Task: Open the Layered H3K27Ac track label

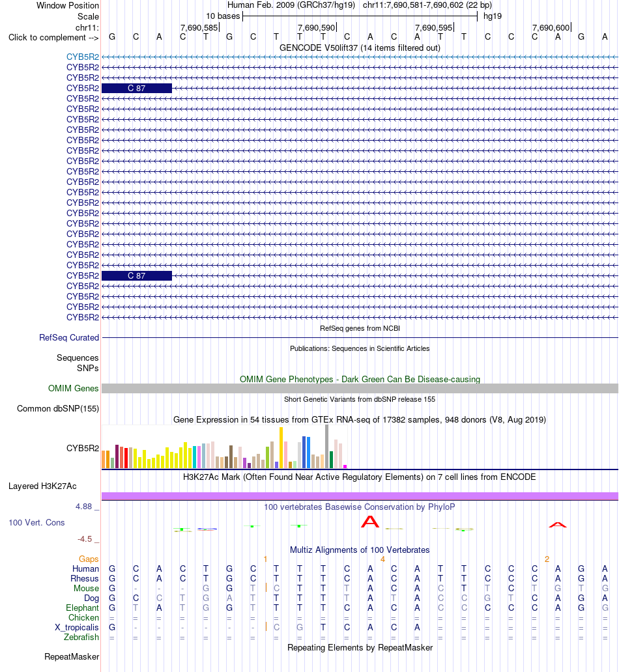Action: click(42, 486)
